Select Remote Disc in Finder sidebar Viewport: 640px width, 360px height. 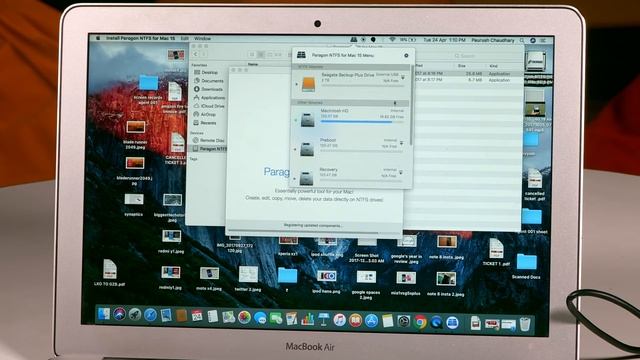coord(209,140)
